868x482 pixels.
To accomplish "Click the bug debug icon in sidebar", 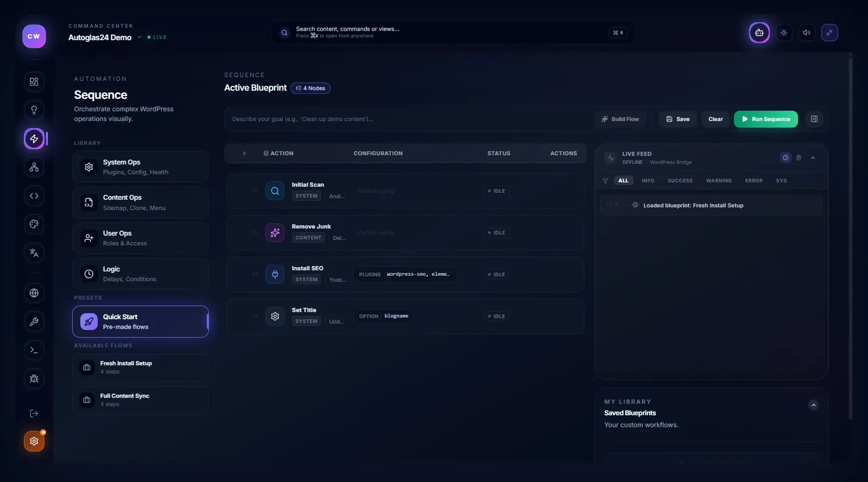I will pyautogui.click(x=34, y=379).
